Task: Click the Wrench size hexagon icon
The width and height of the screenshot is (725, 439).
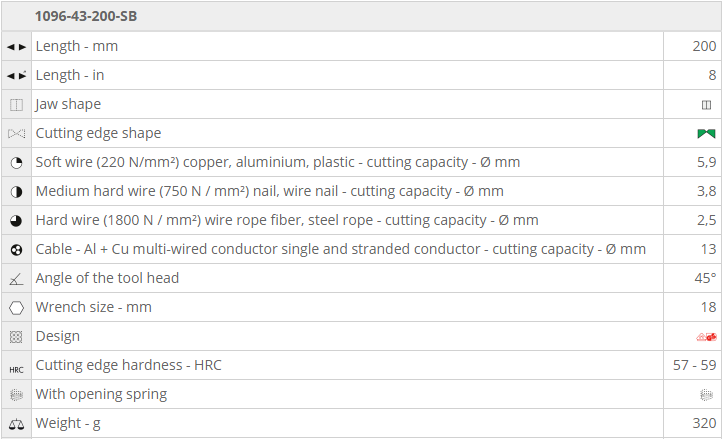Action: (x=16, y=308)
